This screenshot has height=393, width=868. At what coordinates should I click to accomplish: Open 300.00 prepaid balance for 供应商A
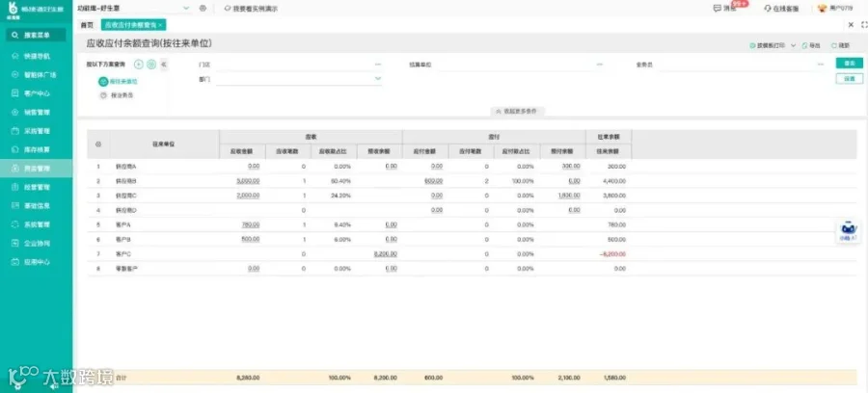pyautogui.click(x=571, y=166)
